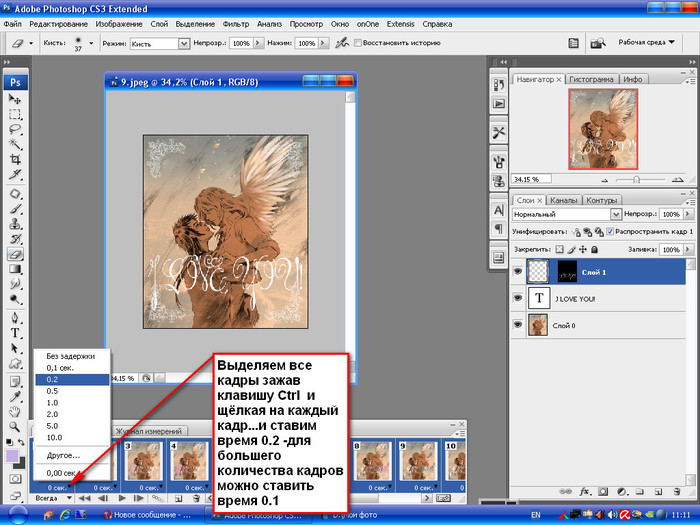This screenshot has height=525, width=700.
Task: Adjust the Navigator zoom slider
Action: click(x=637, y=180)
